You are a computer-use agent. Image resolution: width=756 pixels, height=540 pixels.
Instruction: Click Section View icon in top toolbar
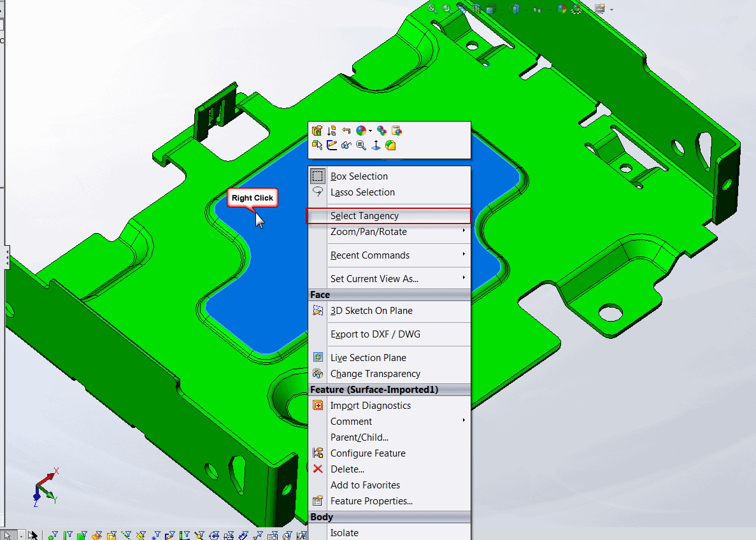476,9
